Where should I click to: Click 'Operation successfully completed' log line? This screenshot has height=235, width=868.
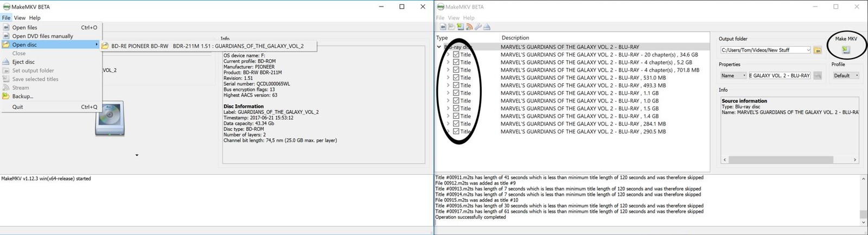470,217
